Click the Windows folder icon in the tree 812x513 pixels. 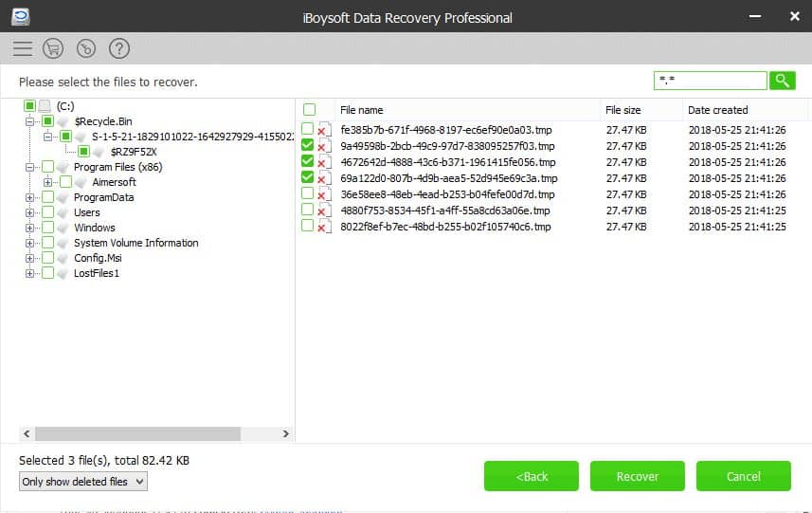(x=63, y=228)
